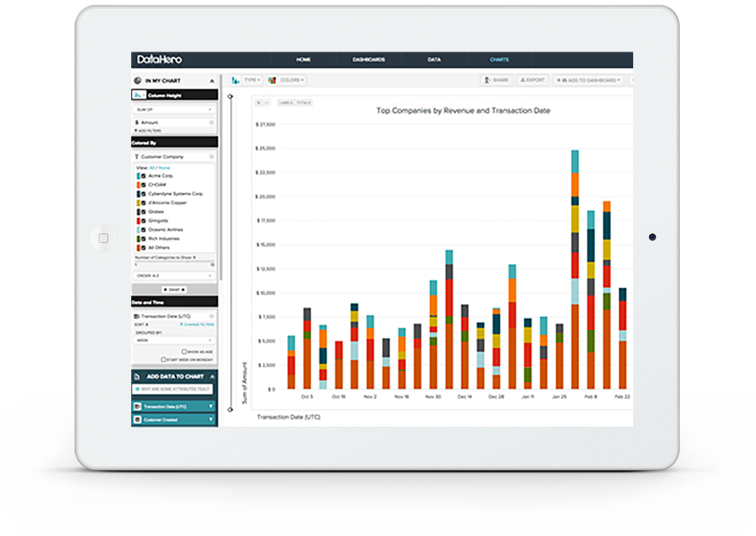
Task: Click the remove circle on Transaction Date field
Action: (x=211, y=316)
